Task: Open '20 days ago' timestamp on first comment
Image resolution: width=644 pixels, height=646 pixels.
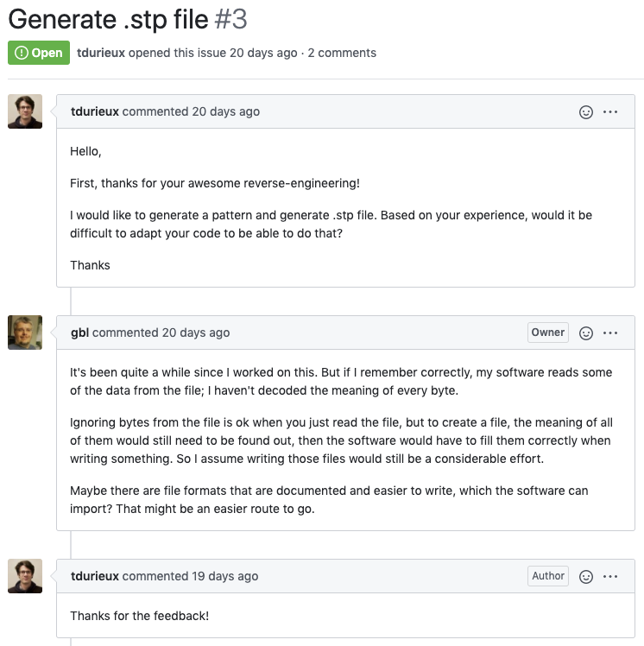Action: [x=225, y=111]
